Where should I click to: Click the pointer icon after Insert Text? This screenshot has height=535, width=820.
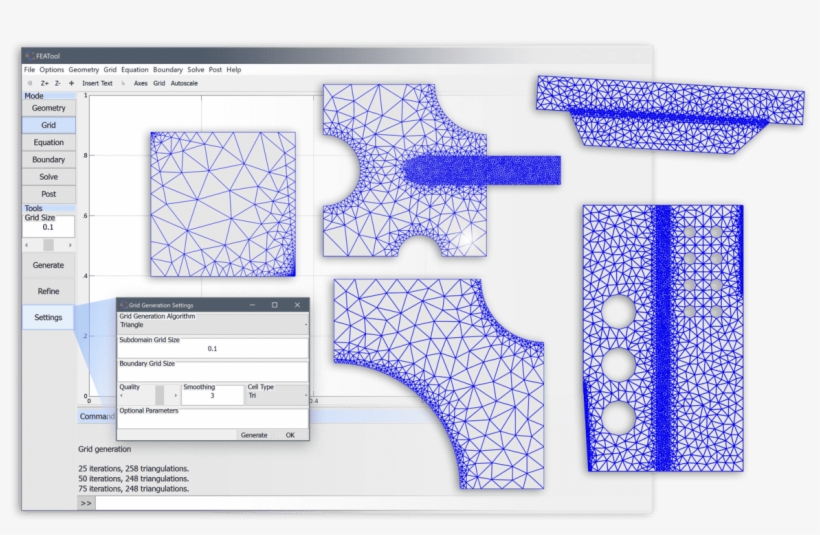tap(123, 83)
